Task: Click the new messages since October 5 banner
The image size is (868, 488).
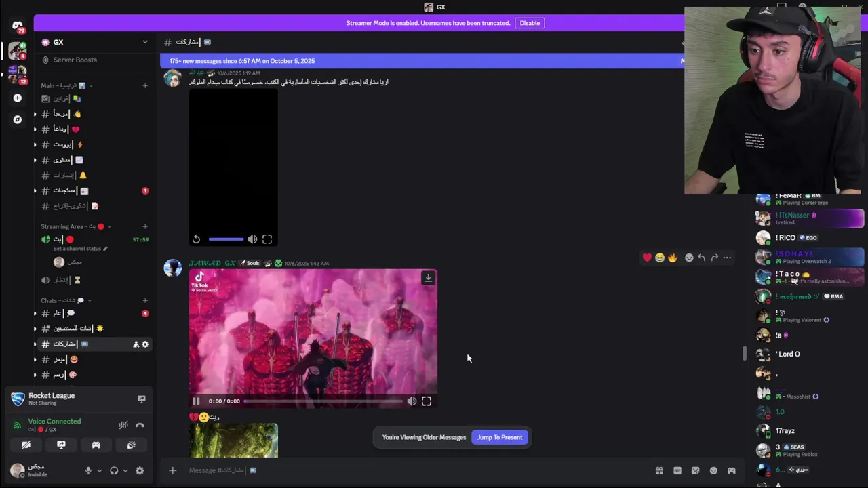Action: [x=420, y=61]
